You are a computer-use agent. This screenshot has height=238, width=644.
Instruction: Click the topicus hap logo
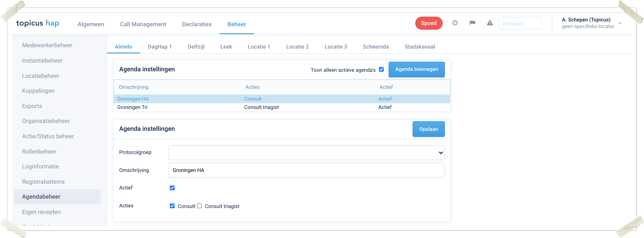[38, 23]
